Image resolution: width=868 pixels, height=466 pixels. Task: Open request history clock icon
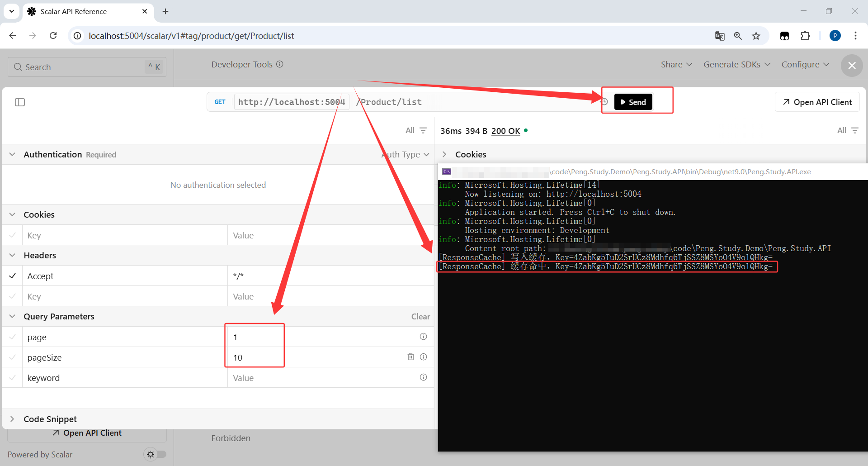pyautogui.click(x=604, y=102)
